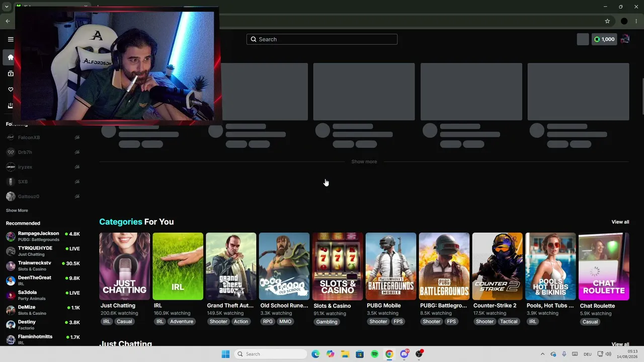Go to Home via the sidebar house icon
Screen dimensions: 644x362
coord(10,57)
